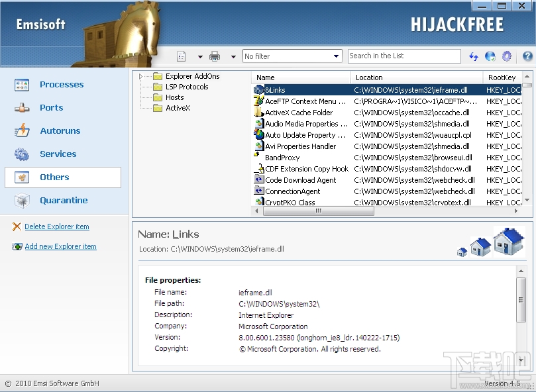Switch to the Autoruns section
The height and width of the screenshot is (392, 536).
(x=60, y=130)
